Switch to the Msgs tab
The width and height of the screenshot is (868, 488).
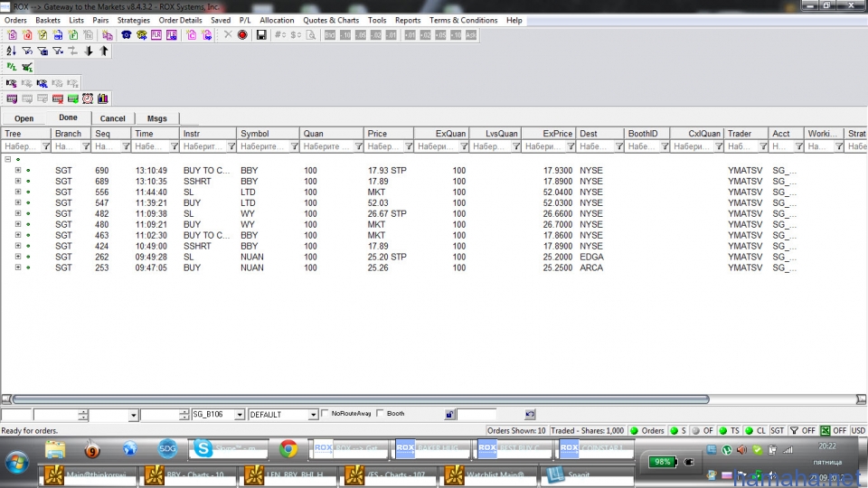[x=157, y=118]
